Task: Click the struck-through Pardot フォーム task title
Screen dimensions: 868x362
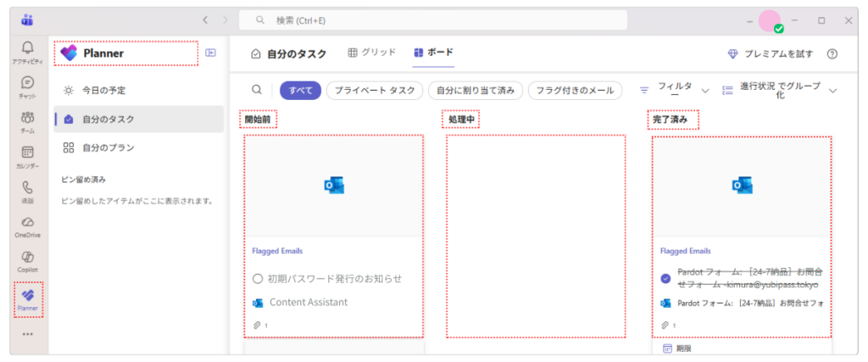Action: (x=750, y=278)
